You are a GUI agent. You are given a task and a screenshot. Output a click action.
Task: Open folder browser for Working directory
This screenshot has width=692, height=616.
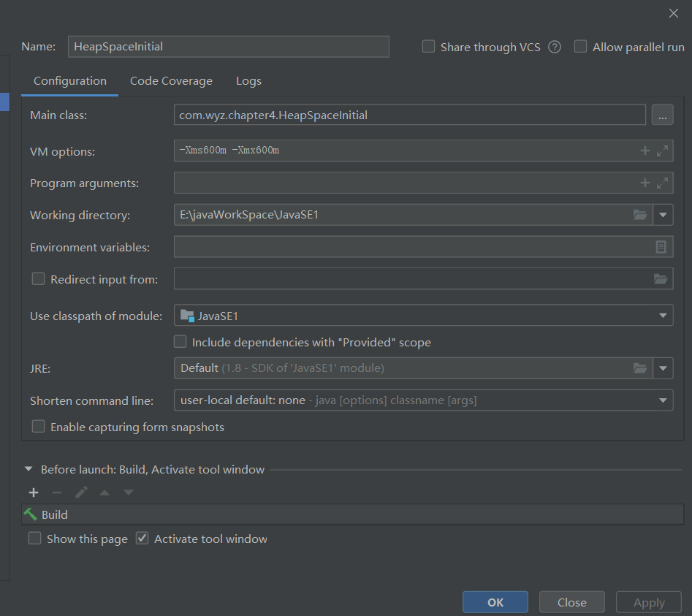(640, 215)
